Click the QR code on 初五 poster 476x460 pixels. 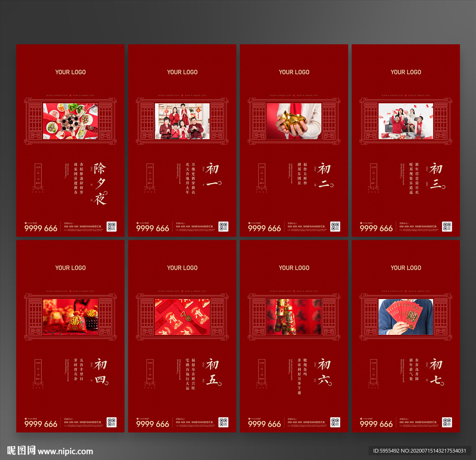click(224, 422)
